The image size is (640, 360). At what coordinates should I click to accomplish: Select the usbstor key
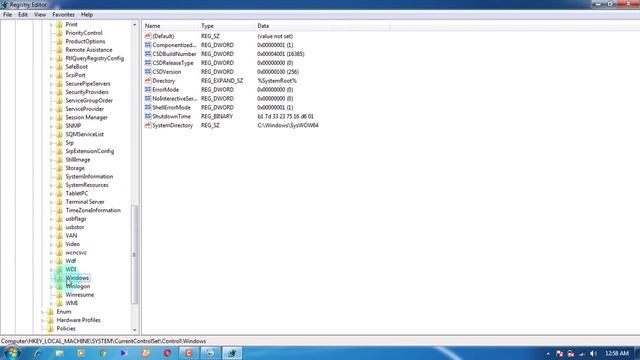(x=75, y=227)
